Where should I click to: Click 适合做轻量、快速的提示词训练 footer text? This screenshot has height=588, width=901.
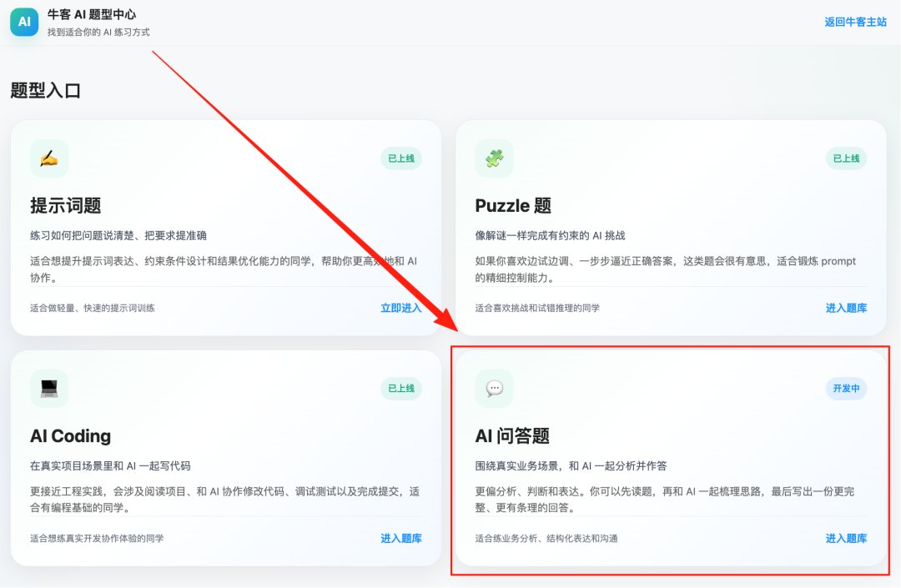pyautogui.click(x=93, y=309)
